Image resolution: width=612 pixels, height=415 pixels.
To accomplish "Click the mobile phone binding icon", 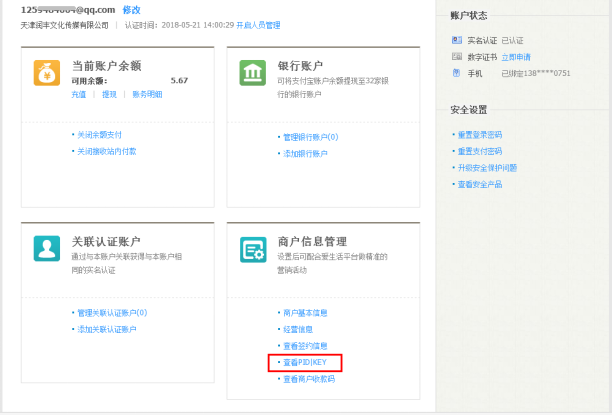I will click(x=457, y=73).
